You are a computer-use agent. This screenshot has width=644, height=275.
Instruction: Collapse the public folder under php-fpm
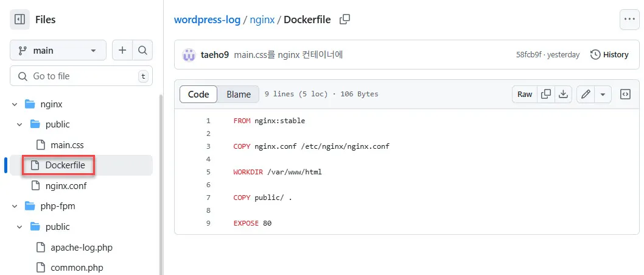pos(19,227)
